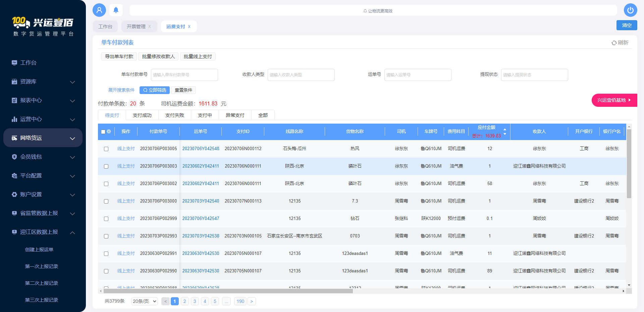644x312 pixels.
Task: Switch to the 异常支付 tab
Action: coord(235,115)
